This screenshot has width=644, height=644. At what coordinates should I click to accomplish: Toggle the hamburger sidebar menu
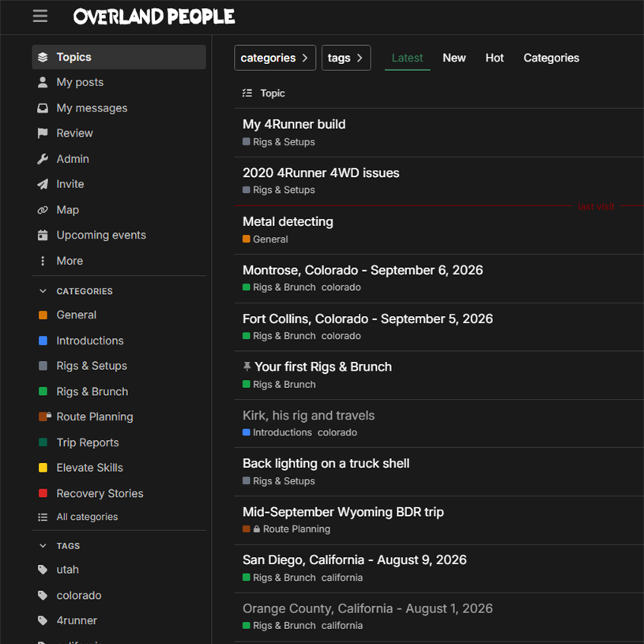coord(40,17)
